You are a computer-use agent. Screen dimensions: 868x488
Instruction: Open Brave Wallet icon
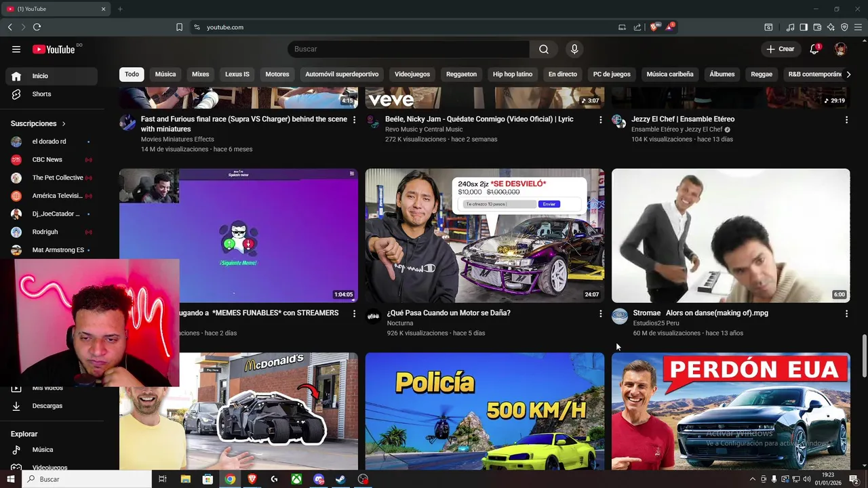point(817,27)
